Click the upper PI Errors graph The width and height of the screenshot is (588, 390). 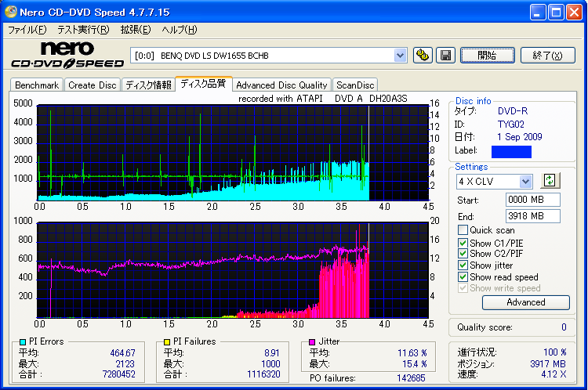[233, 153]
